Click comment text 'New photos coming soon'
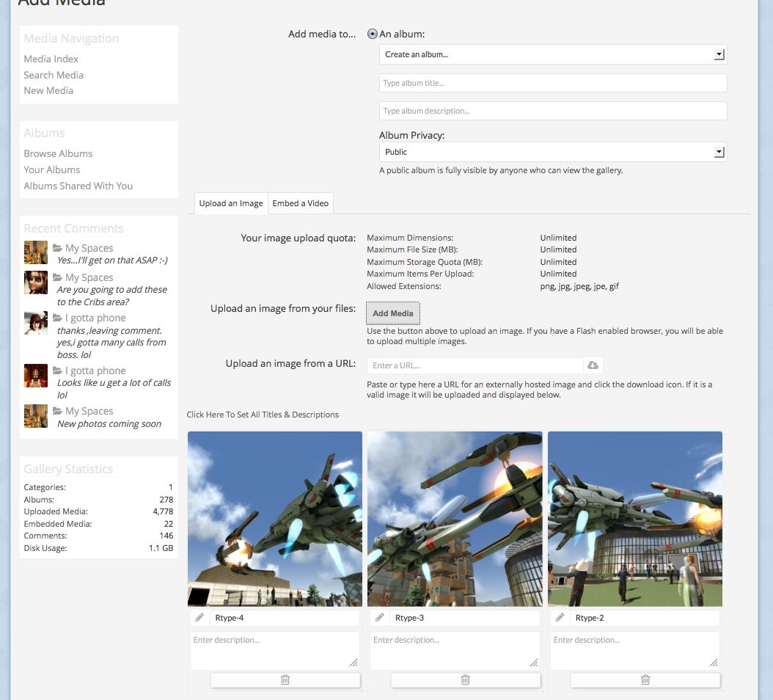The image size is (773, 700). coord(109,424)
